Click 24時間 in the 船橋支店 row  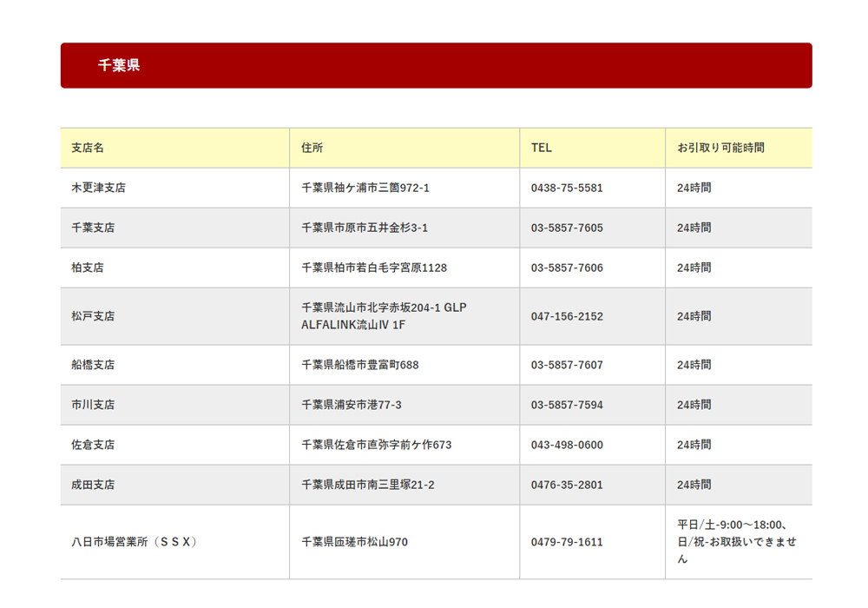[694, 365]
